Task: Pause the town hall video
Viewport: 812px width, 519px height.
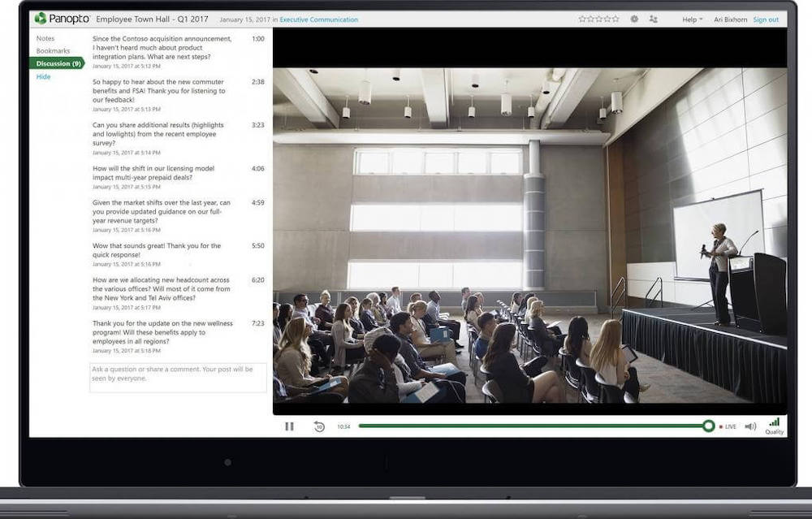Action: coord(289,426)
